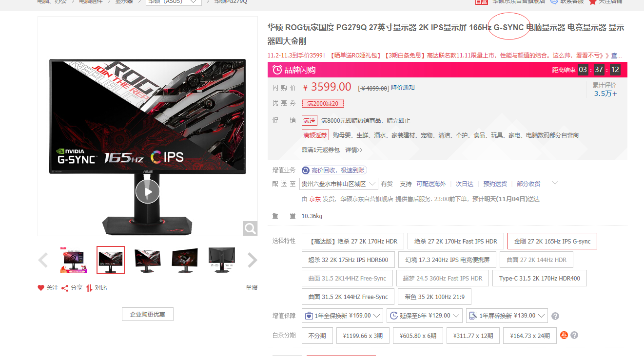This screenshot has width=644, height=356.
Task: Select 带鱼 35 2K 100Hz 21:9 variant
Action: 434,297
